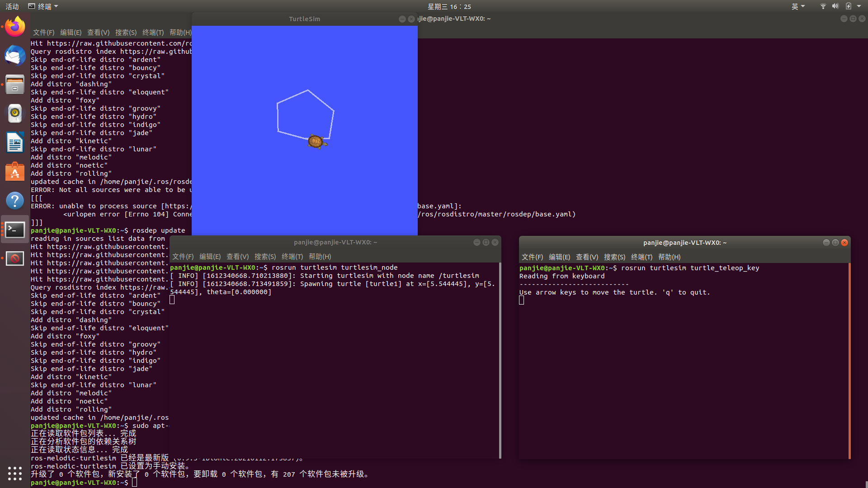
Task: Open the 帮助(H) menu in the right terminal
Action: pos(670,257)
